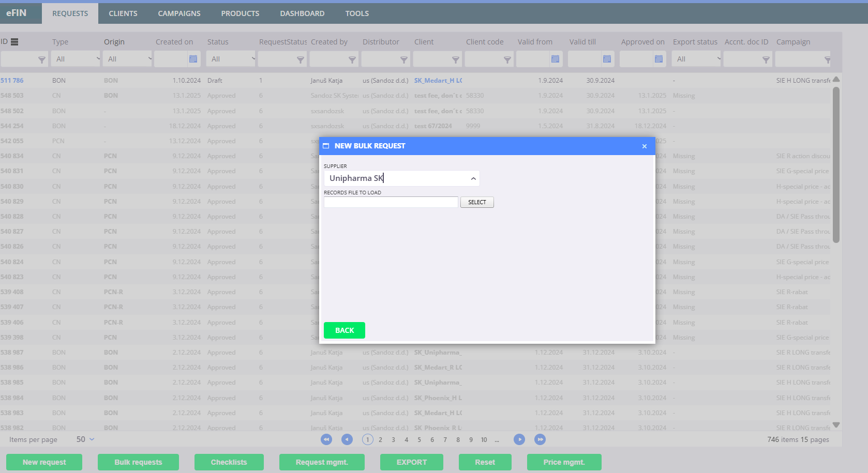Viewport: 868px width, 473px height.
Task: Click the RequestStatus filter funnel icon
Action: pyautogui.click(x=301, y=59)
